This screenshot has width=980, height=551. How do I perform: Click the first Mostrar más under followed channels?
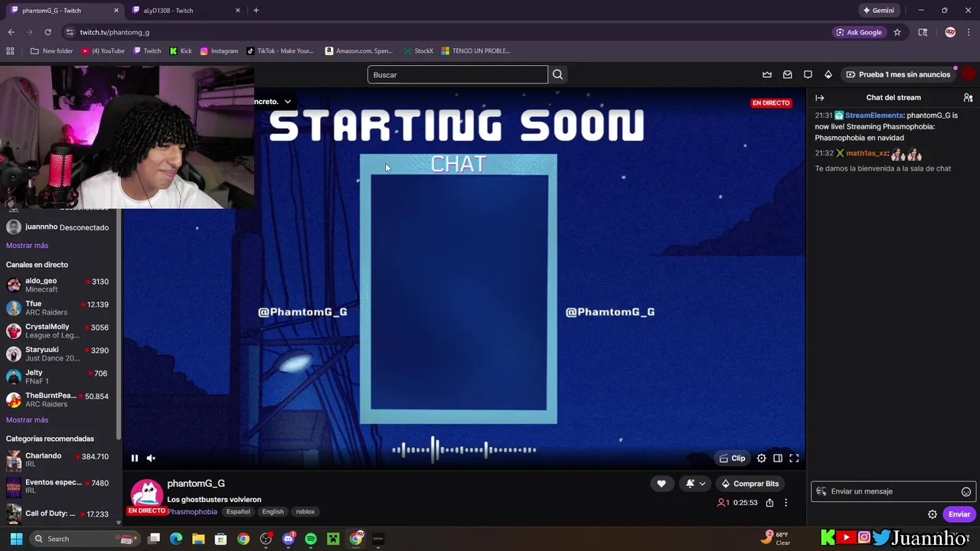tap(27, 246)
